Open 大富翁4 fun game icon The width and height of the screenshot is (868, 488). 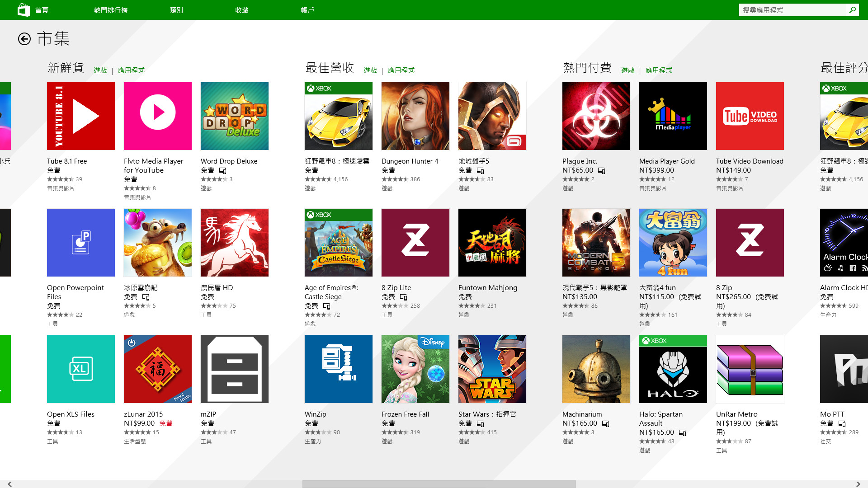point(673,243)
